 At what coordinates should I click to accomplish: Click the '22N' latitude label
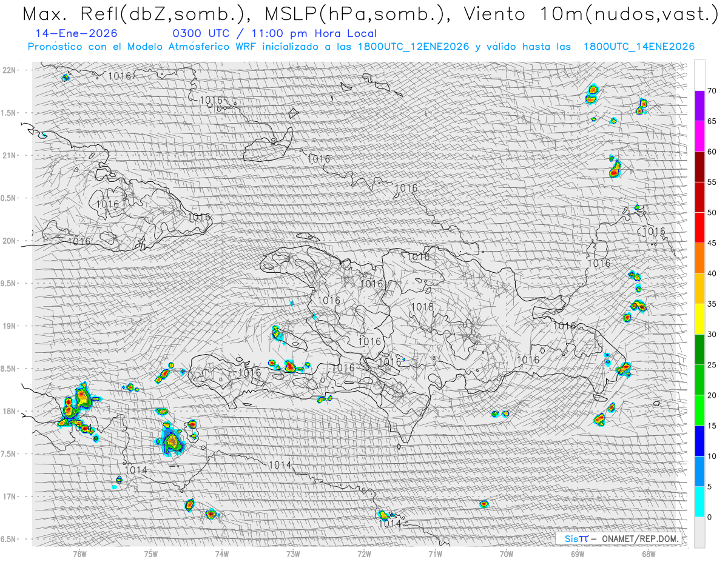coord(10,70)
